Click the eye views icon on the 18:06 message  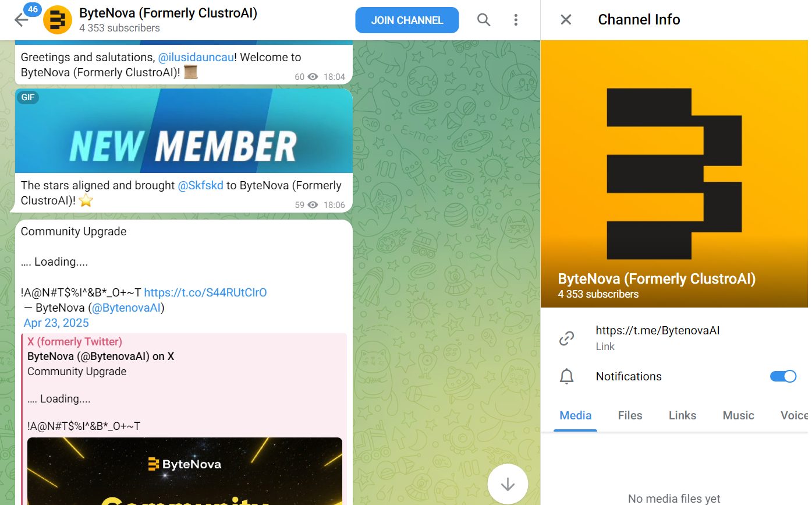[313, 205]
